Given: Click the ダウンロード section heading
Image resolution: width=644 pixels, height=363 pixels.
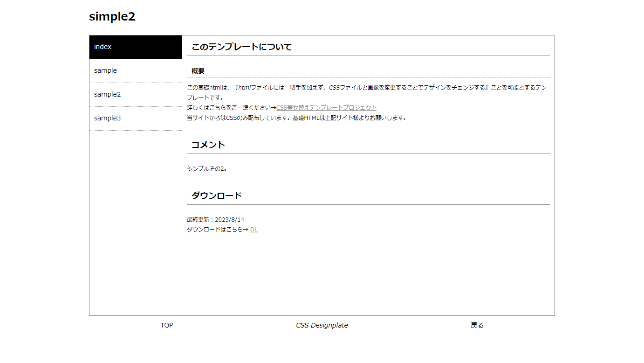Looking at the screenshot, I should [x=217, y=195].
